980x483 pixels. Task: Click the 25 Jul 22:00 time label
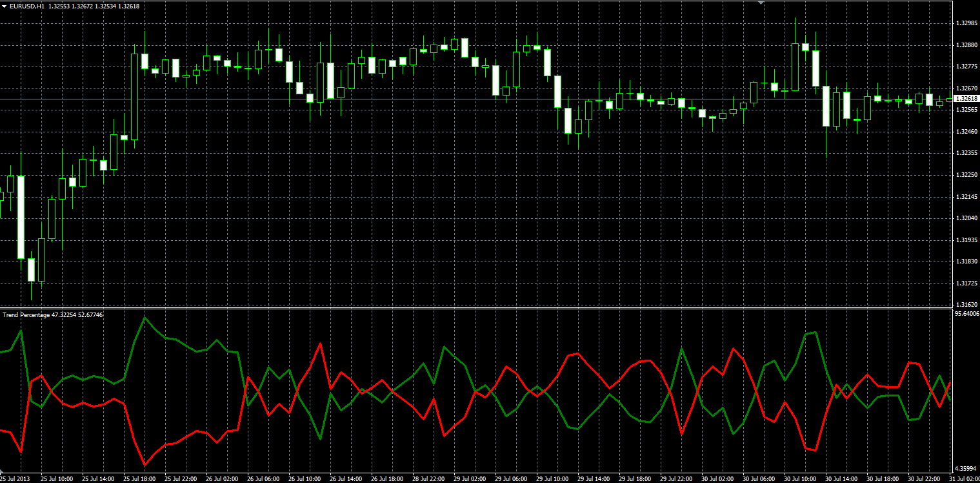[x=180, y=479]
